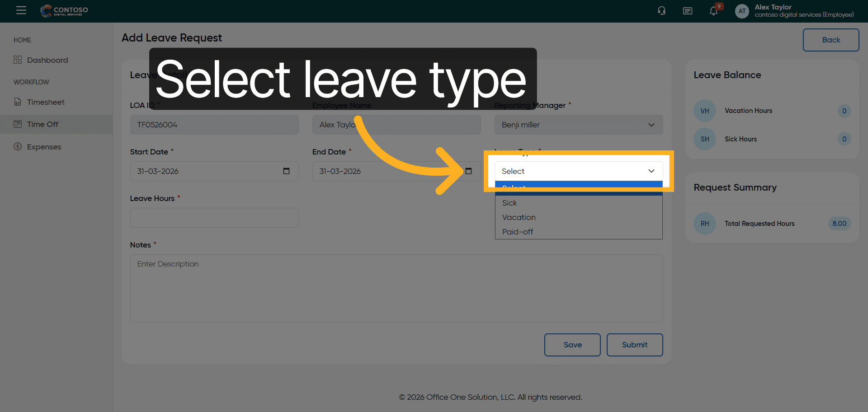Click the Contoso logo

pos(64,10)
